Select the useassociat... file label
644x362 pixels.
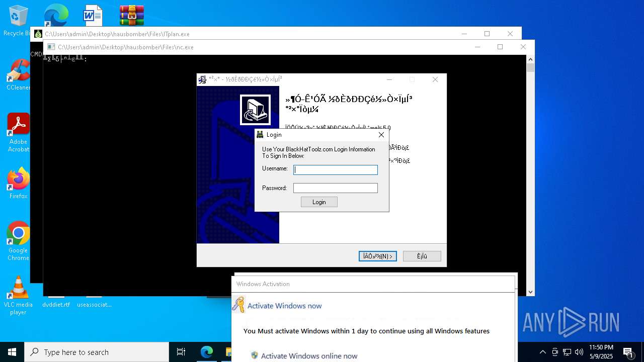94,305
